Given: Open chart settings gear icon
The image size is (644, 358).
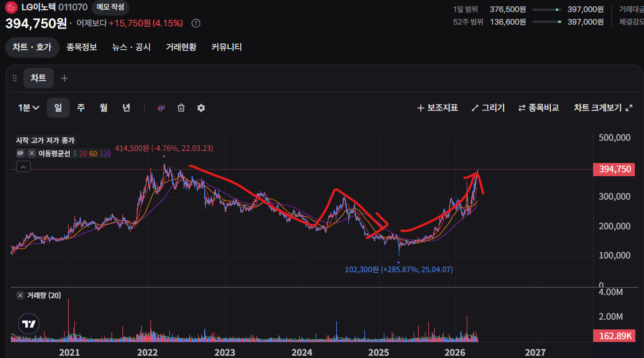Looking at the screenshot, I should coord(201,108).
